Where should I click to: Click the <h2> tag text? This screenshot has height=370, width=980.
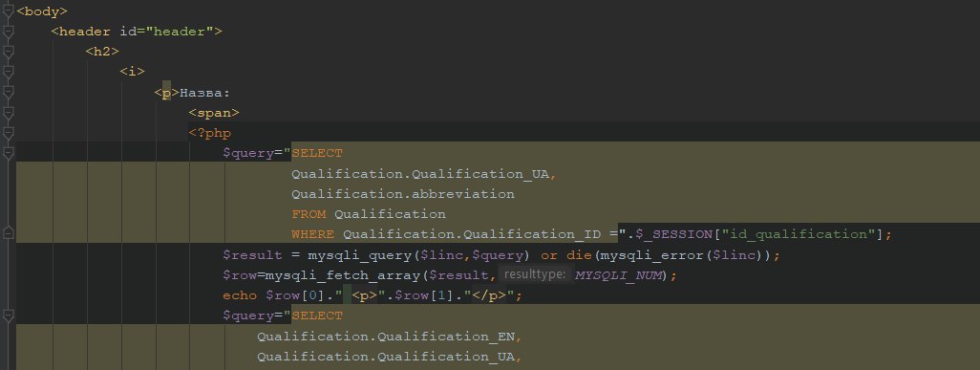pyautogui.click(x=102, y=52)
